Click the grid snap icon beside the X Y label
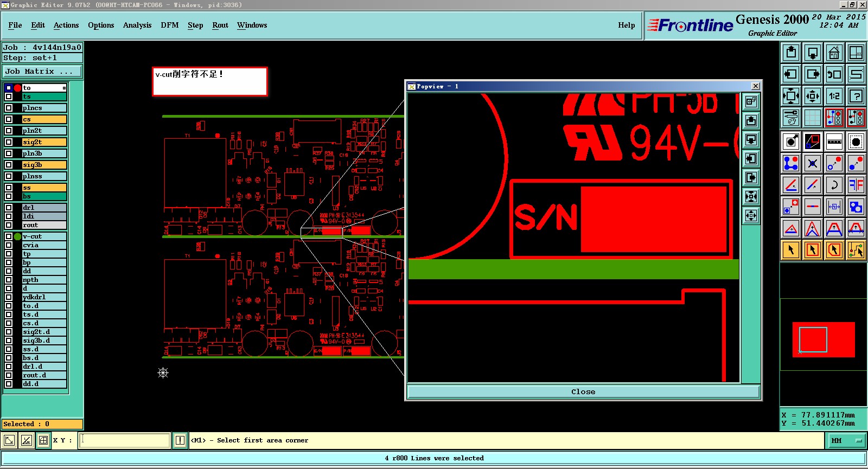Screen dimensions: 868x469 (43, 440)
